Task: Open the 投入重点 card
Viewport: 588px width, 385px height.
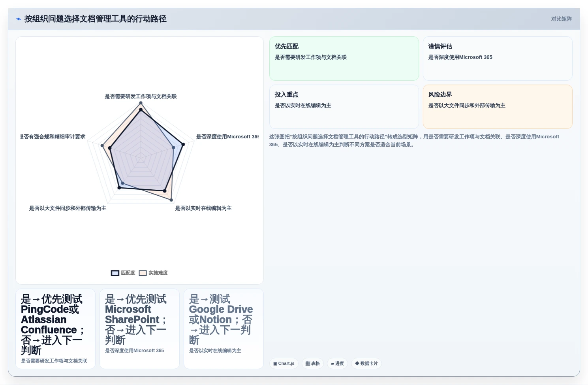Action: [x=344, y=107]
